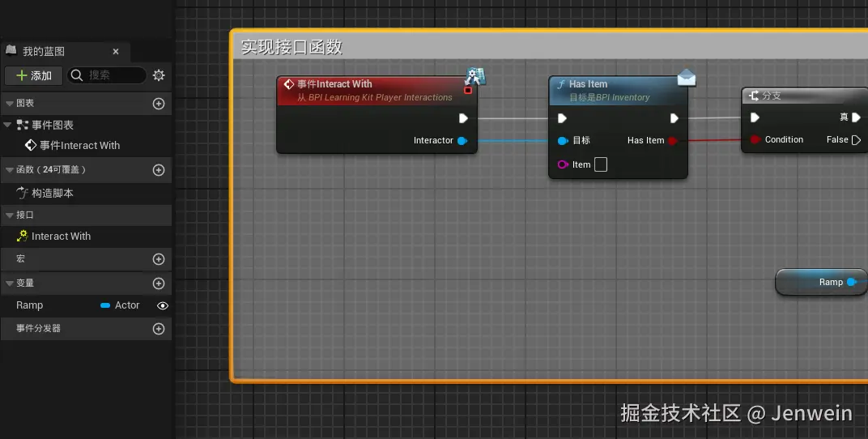This screenshot has width=868, height=439.
Task: Click the 实现接口函数 comment title
Action: pyautogui.click(x=291, y=47)
